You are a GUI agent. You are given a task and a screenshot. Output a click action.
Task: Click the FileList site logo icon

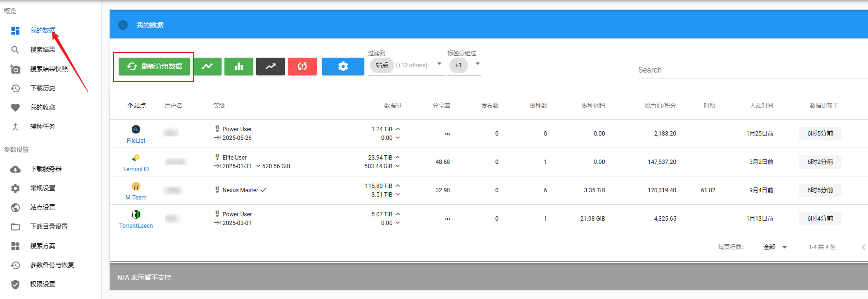(136, 129)
